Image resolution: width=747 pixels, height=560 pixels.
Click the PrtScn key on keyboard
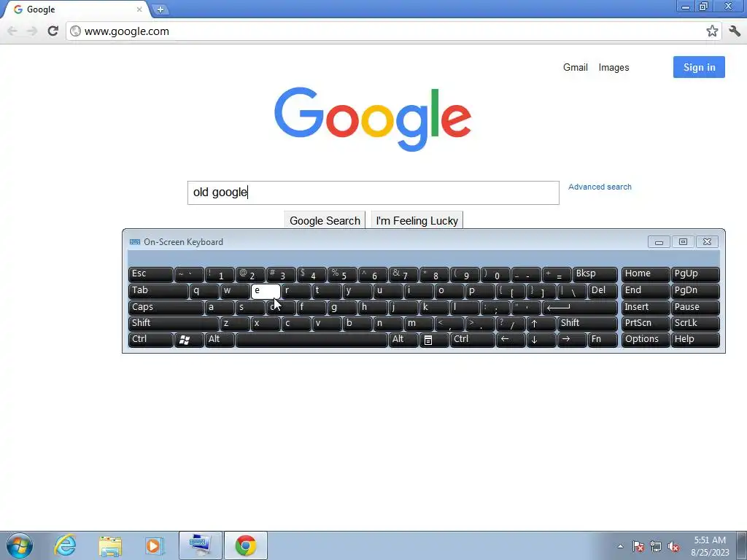646,323
